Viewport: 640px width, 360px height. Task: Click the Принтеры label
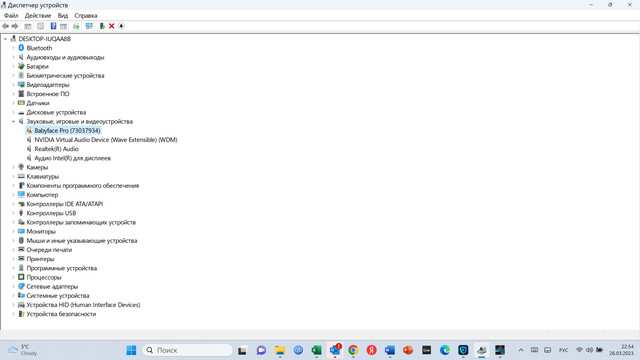[40, 259]
